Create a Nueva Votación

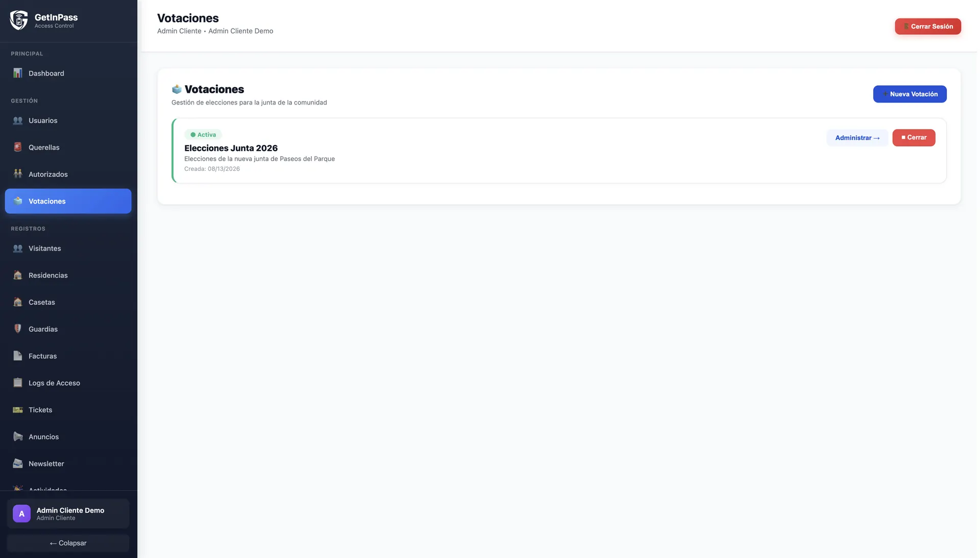910,94
